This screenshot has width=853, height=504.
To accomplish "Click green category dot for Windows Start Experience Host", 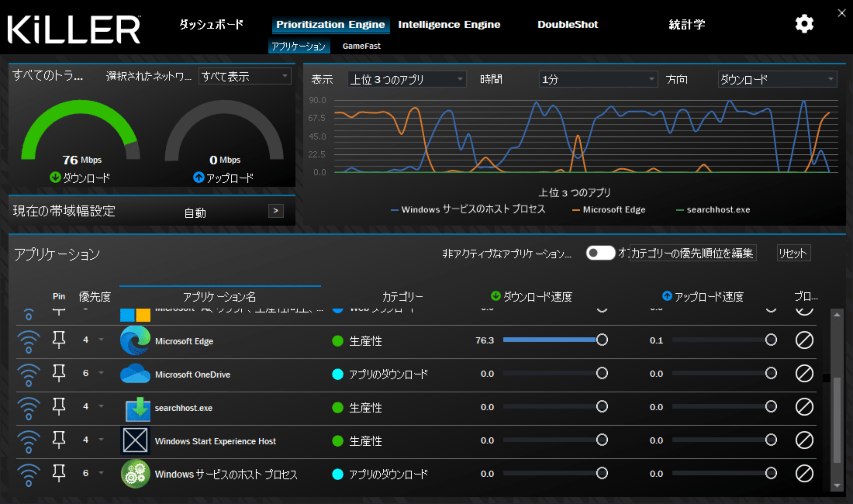I will [x=337, y=441].
